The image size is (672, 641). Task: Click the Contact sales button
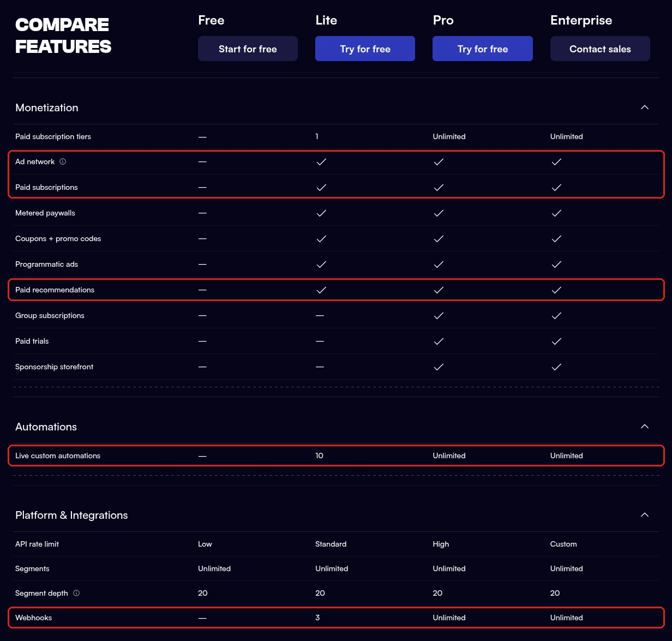click(600, 49)
